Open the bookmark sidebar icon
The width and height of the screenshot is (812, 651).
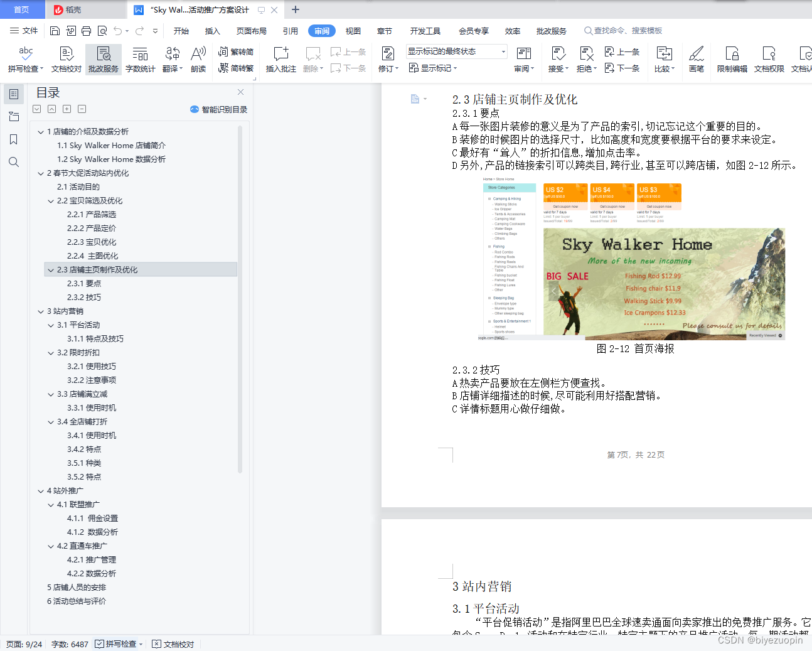(x=14, y=139)
